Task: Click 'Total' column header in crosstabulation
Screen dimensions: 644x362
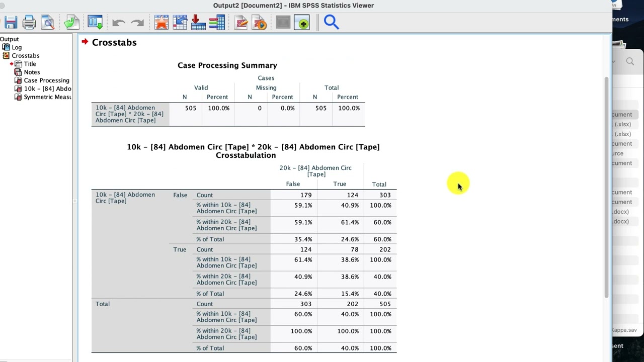Action: 379,185
